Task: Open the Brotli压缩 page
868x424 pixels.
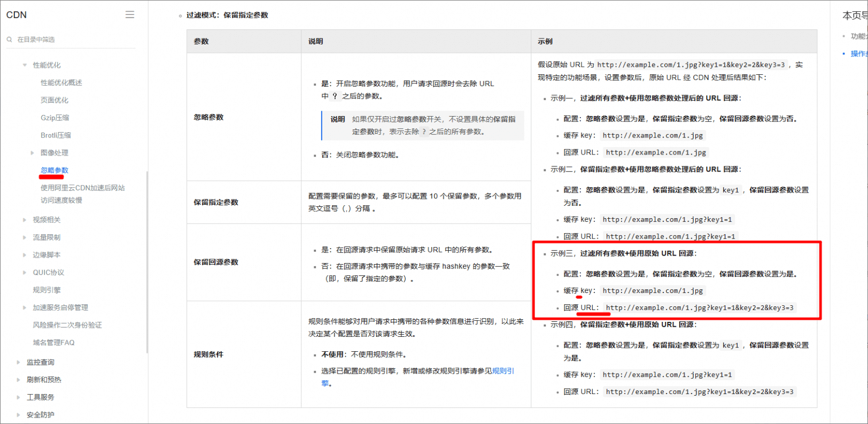Action: 56,135
